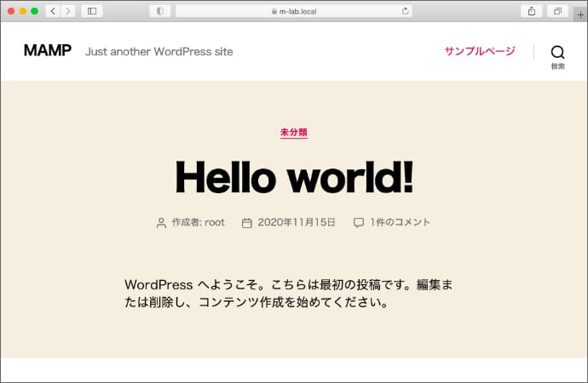Open the Hello world! post title
The width and height of the screenshot is (588, 383).
294,177
